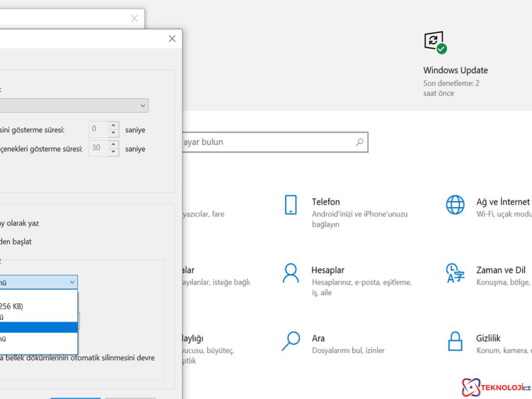Toggle the 'den başlat' restart checkbox label

[17, 242]
